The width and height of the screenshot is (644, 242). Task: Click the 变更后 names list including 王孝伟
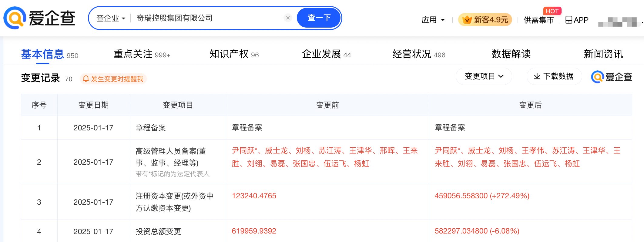click(528, 157)
